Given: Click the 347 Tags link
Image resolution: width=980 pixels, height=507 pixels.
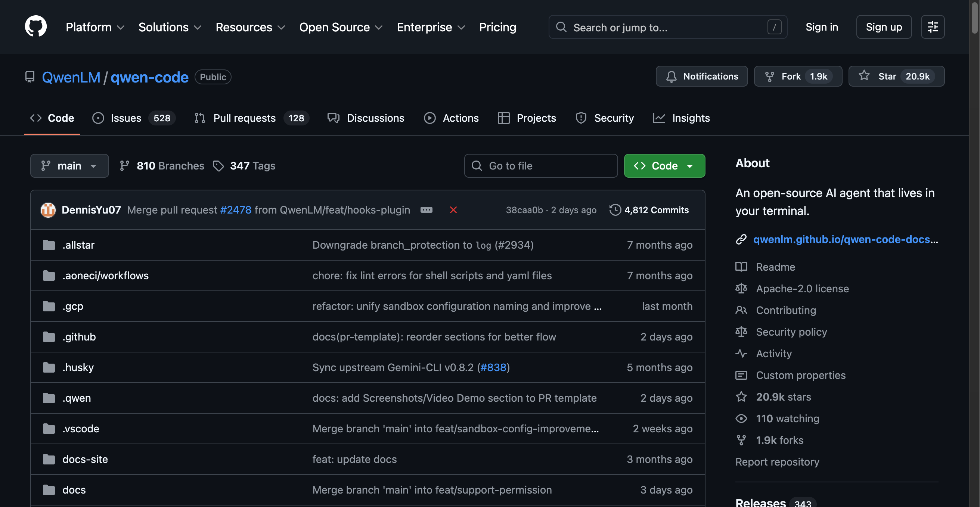Looking at the screenshot, I should point(244,166).
